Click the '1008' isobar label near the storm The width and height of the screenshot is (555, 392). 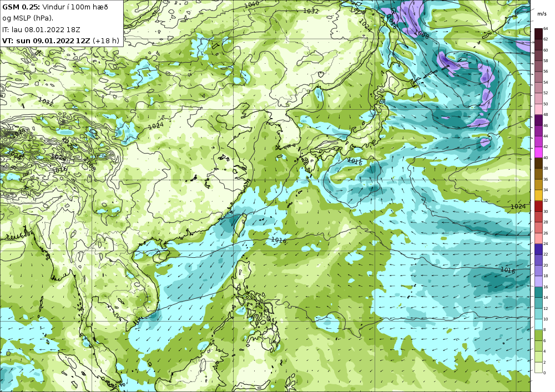421,34
